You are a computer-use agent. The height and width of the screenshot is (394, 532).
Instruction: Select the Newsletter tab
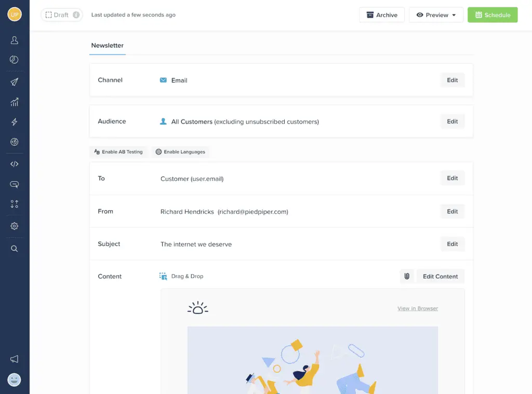pyautogui.click(x=108, y=46)
